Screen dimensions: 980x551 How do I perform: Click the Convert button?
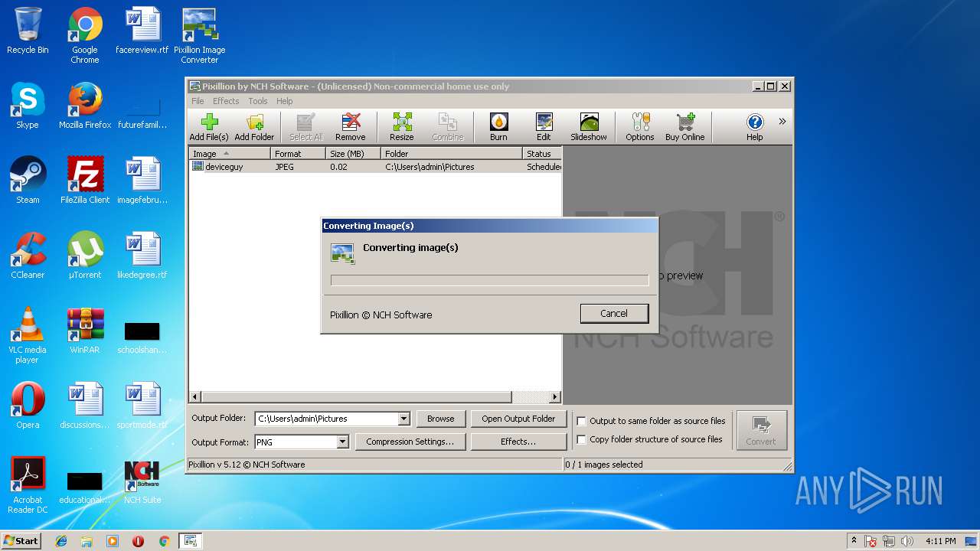coord(761,430)
